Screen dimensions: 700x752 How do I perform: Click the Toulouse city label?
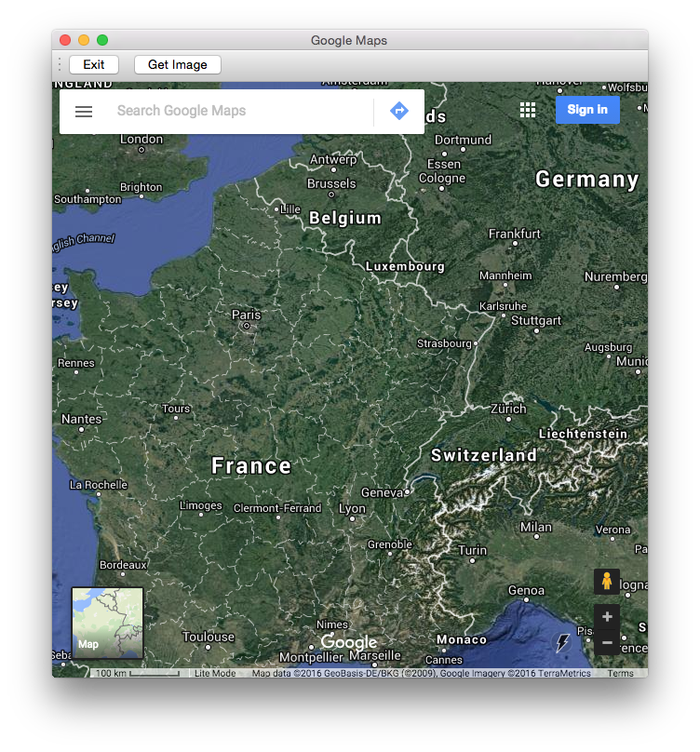tap(209, 637)
